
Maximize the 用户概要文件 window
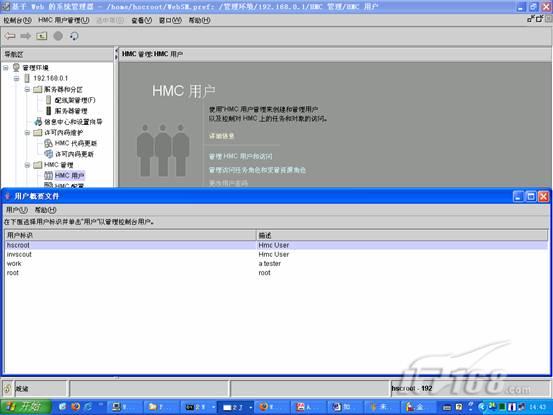click(x=531, y=196)
